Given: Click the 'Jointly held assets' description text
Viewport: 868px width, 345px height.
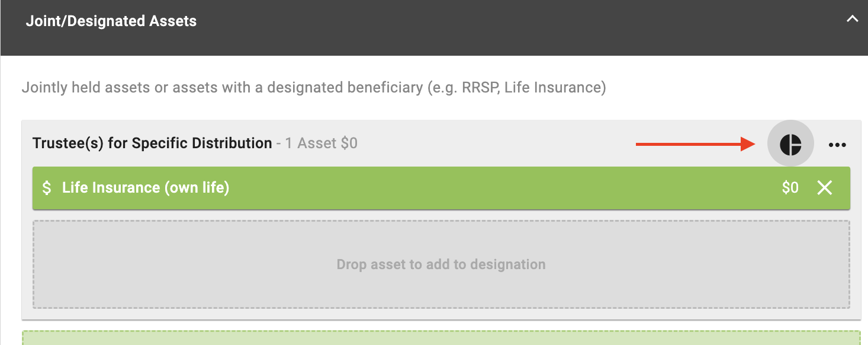Looking at the screenshot, I should point(314,88).
